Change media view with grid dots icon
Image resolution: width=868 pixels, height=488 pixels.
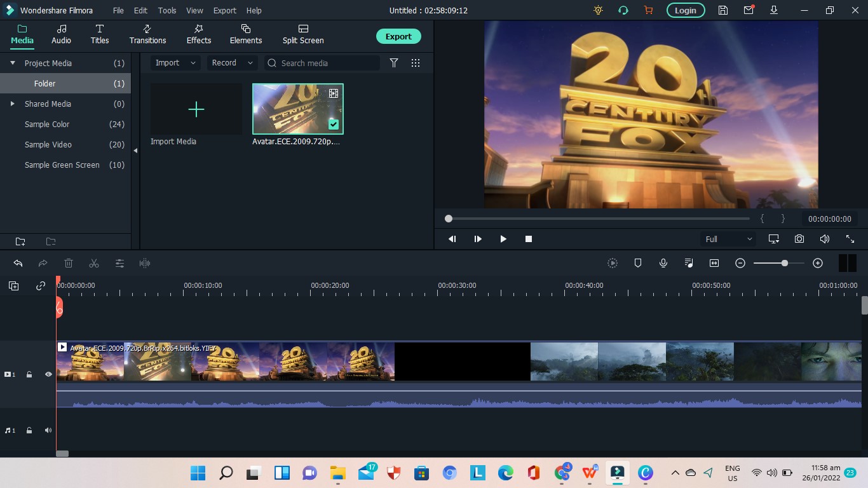click(x=416, y=63)
